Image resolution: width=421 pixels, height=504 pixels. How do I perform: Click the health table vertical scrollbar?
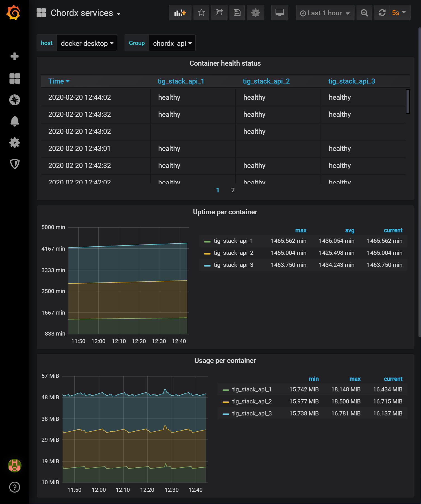tap(408, 101)
